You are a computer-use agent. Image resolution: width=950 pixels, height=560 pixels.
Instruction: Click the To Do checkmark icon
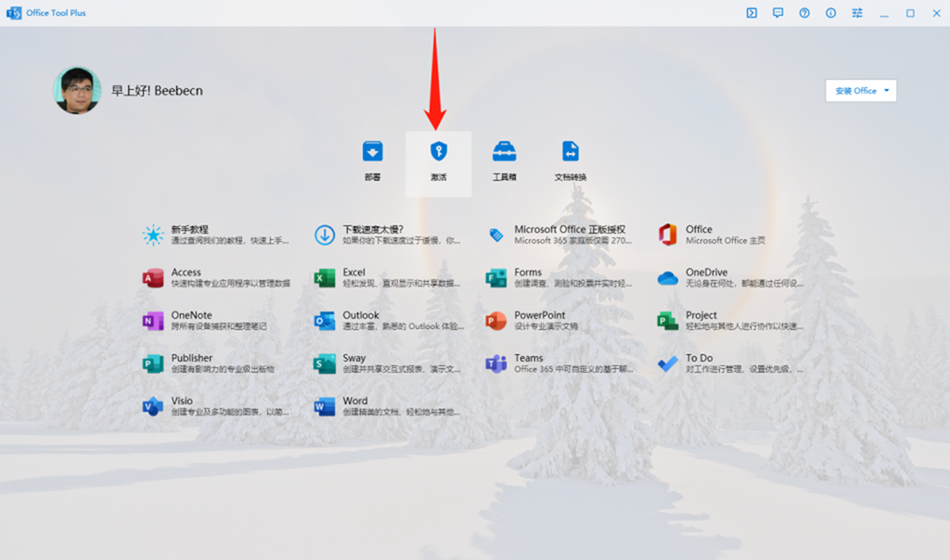pyautogui.click(x=668, y=363)
